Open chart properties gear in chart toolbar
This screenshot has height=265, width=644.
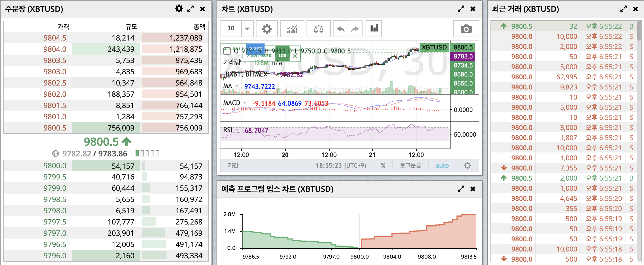click(x=267, y=29)
